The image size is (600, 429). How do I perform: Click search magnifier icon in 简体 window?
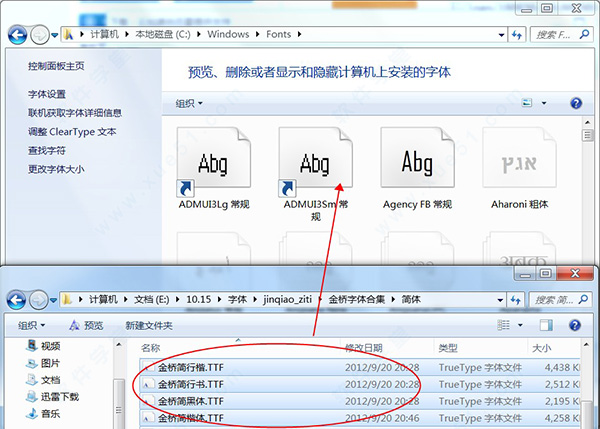tap(583, 300)
